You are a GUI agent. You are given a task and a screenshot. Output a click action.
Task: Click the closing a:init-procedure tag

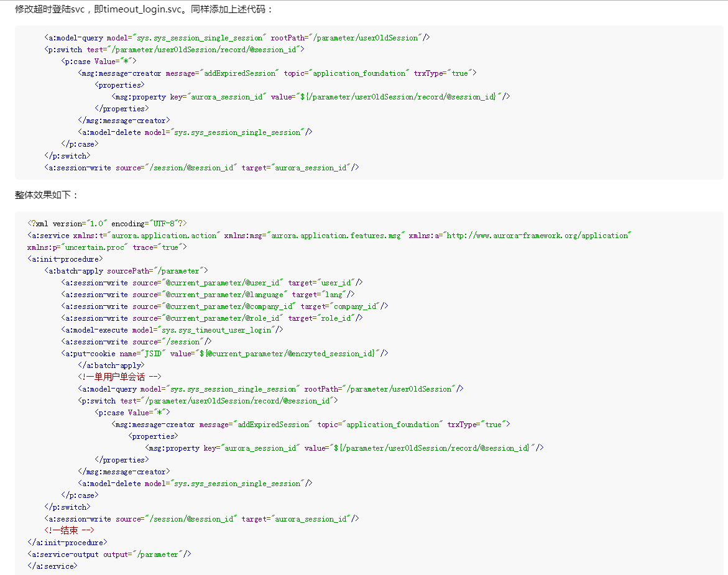pos(67,542)
